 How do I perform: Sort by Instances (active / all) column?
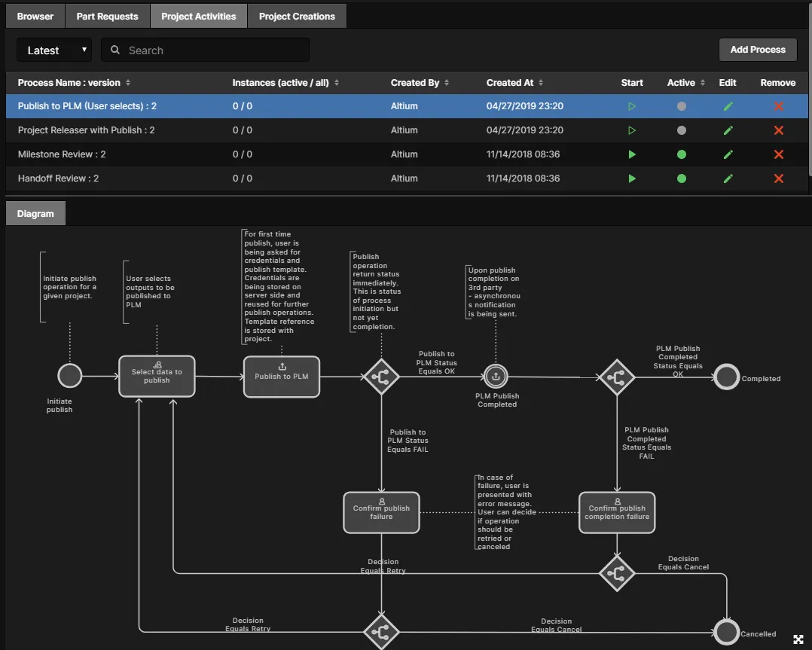[x=285, y=83]
